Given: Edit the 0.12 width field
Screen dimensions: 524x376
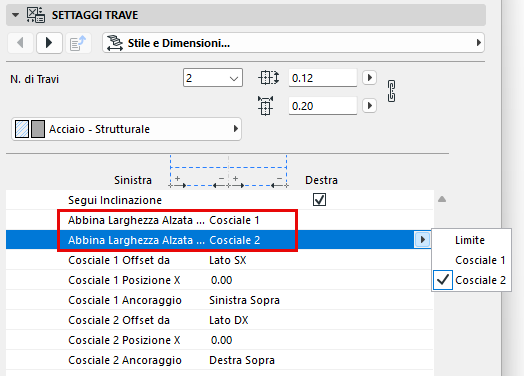Looking at the screenshot, I should [322, 78].
